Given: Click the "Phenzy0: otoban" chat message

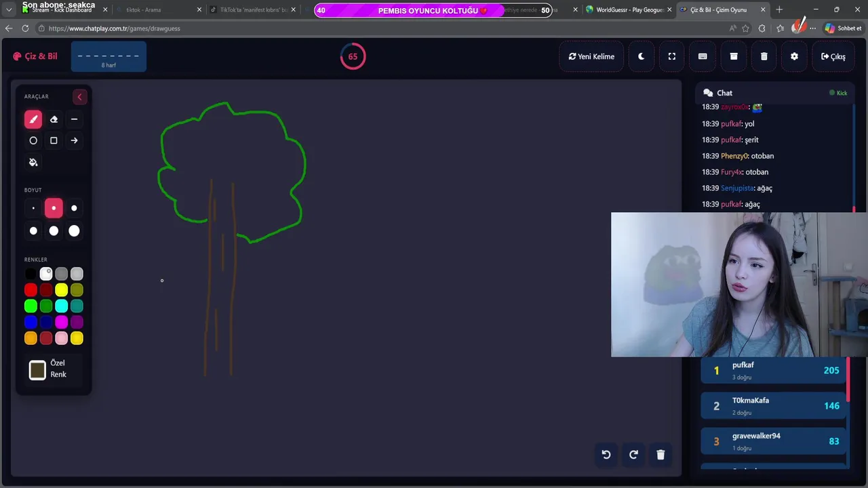Looking at the screenshot, I should [738, 156].
